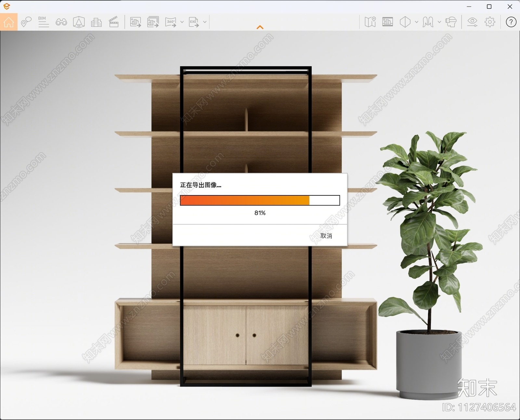
Task: Open the BIM information panel
Action: [x=43, y=22]
